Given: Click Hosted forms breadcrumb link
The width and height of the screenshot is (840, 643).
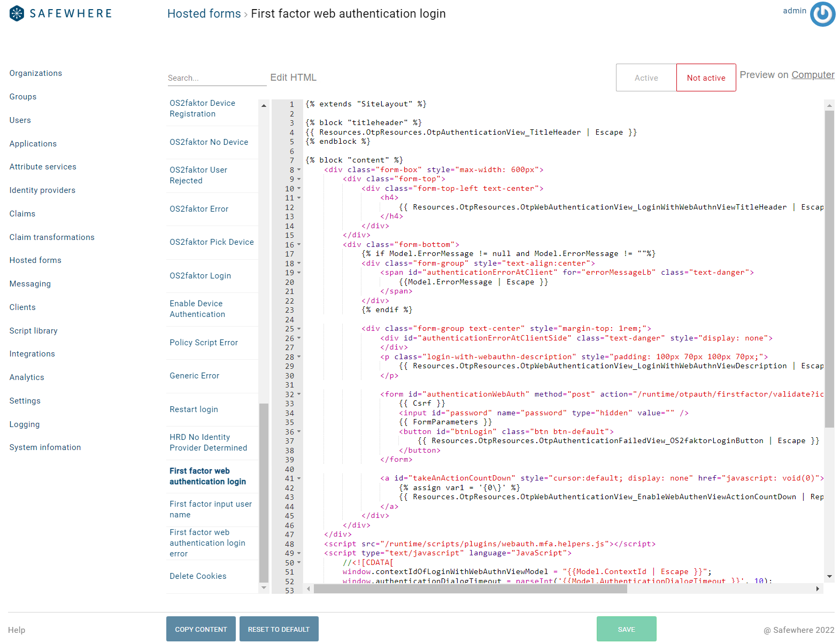Looking at the screenshot, I should 204,14.
